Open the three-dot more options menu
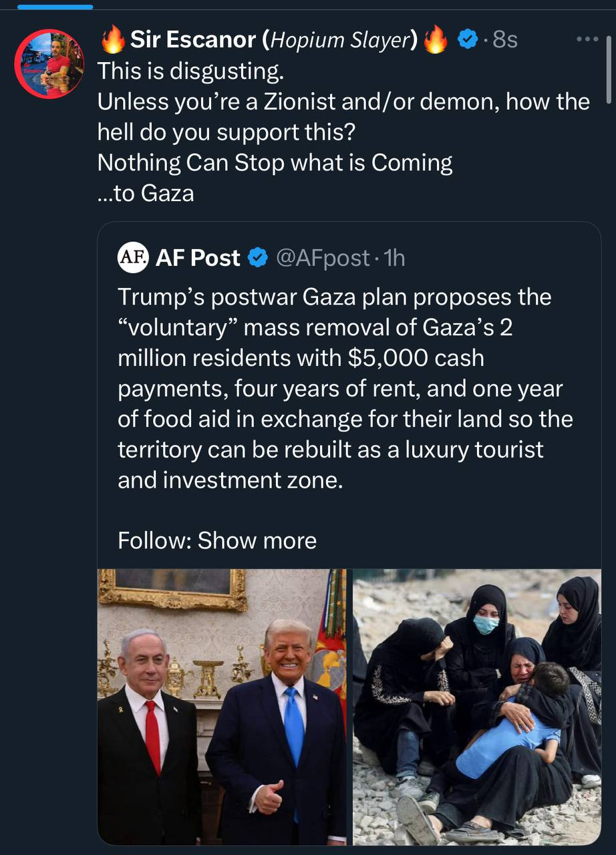 pos(587,39)
